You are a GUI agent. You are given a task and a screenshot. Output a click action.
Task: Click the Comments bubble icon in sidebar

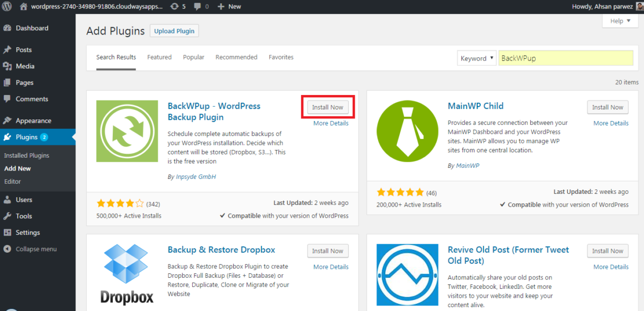coord(7,99)
